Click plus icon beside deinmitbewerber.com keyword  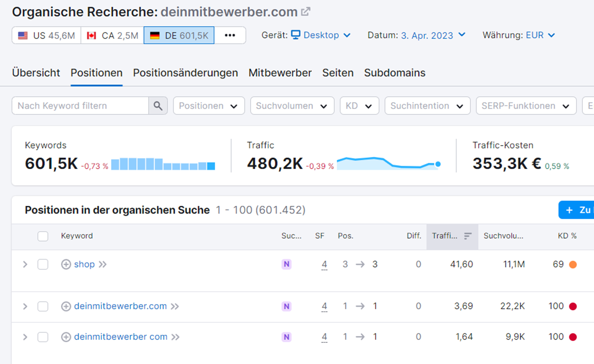[66, 306]
